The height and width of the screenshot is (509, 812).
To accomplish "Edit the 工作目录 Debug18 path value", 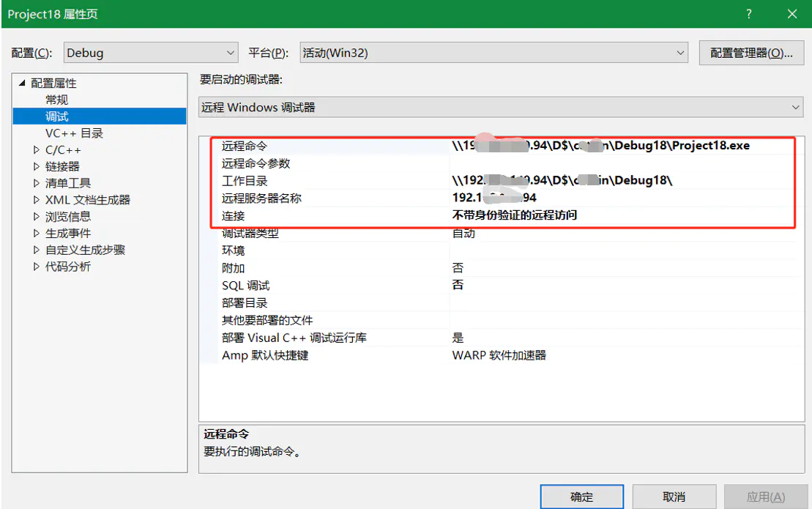I will point(562,180).
